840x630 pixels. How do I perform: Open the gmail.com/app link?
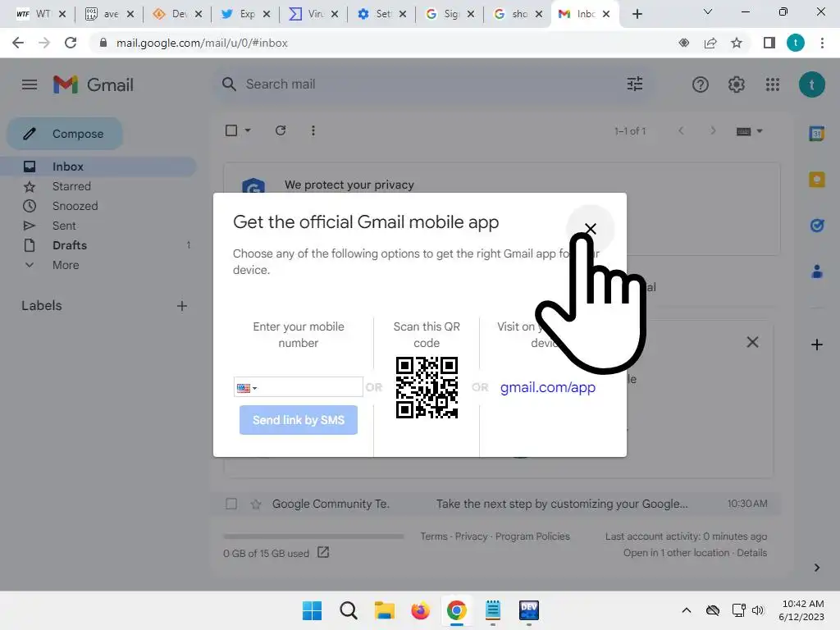click(547, 387)
